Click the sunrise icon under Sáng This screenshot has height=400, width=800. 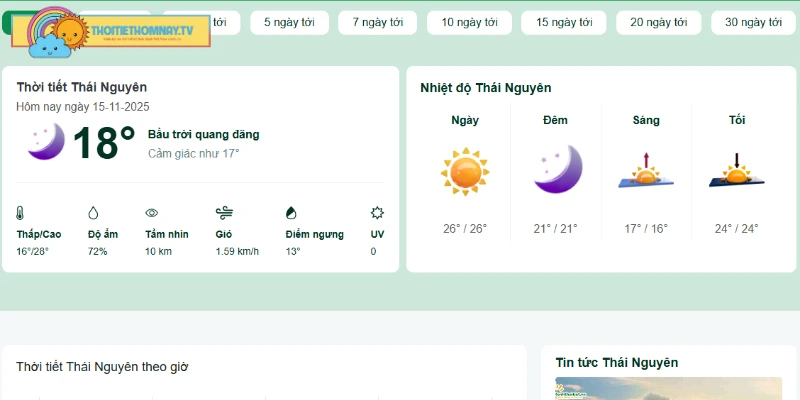pyautogui.click(x=646, y=170)
